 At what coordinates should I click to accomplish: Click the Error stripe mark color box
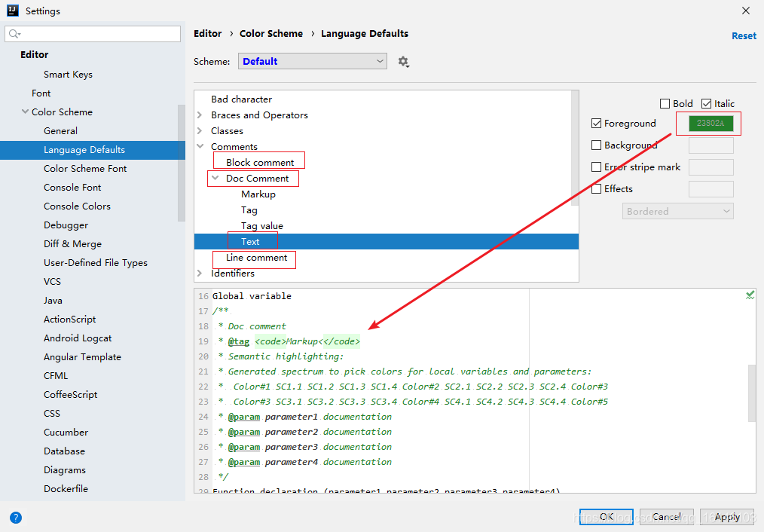pyautogui.click(x=711, y=167)
